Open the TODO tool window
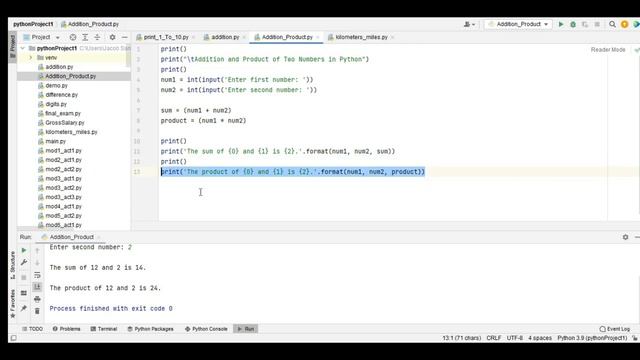 [32, 329]
